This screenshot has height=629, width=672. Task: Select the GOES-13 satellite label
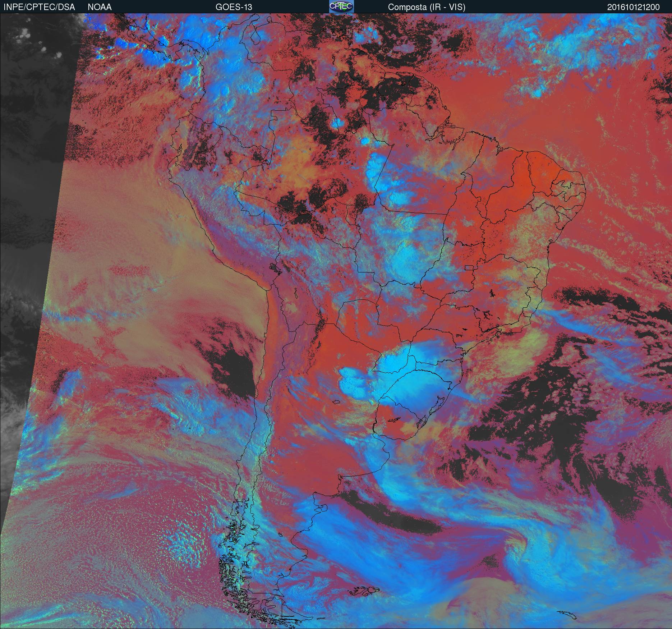click(x=234, y=7)
